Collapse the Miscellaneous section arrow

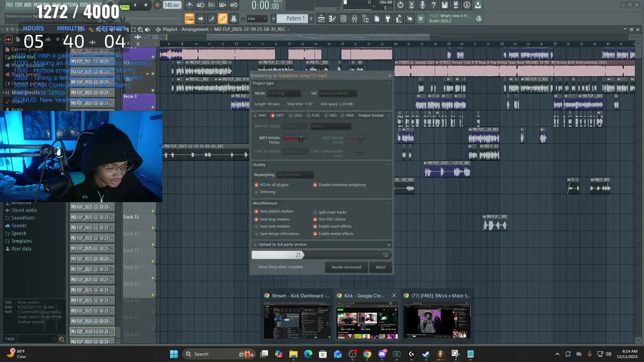[x=389, y=203]
